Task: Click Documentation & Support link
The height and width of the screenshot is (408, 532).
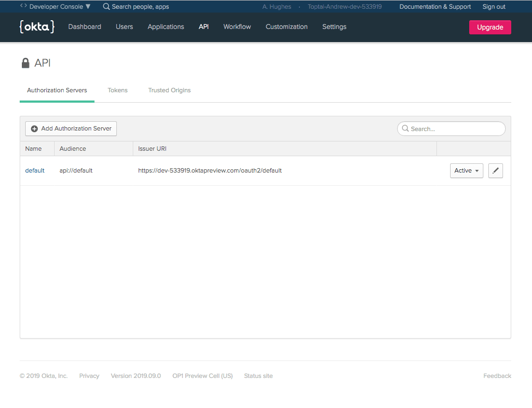Action: click(435, 7)
